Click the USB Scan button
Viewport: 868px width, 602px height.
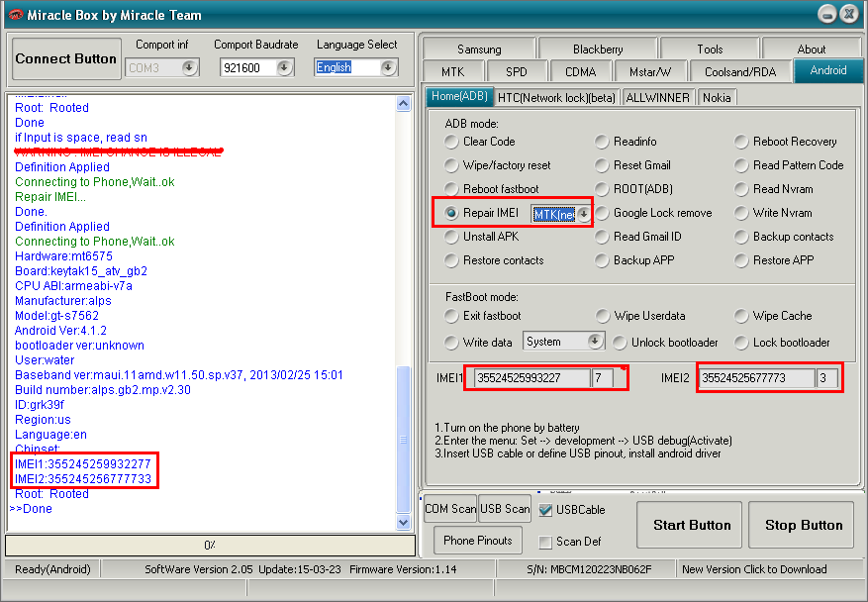(x=505, y=508)
